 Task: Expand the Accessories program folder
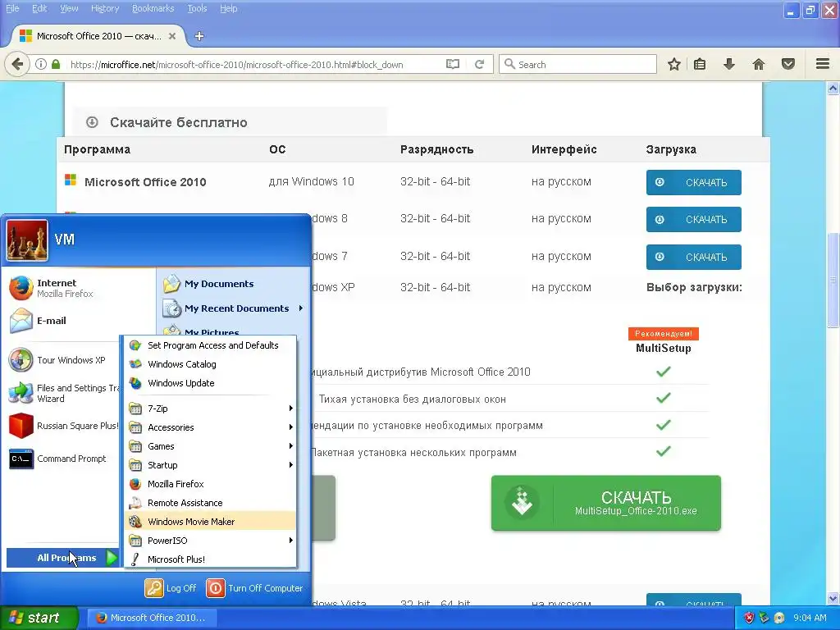tap(210, 427)
